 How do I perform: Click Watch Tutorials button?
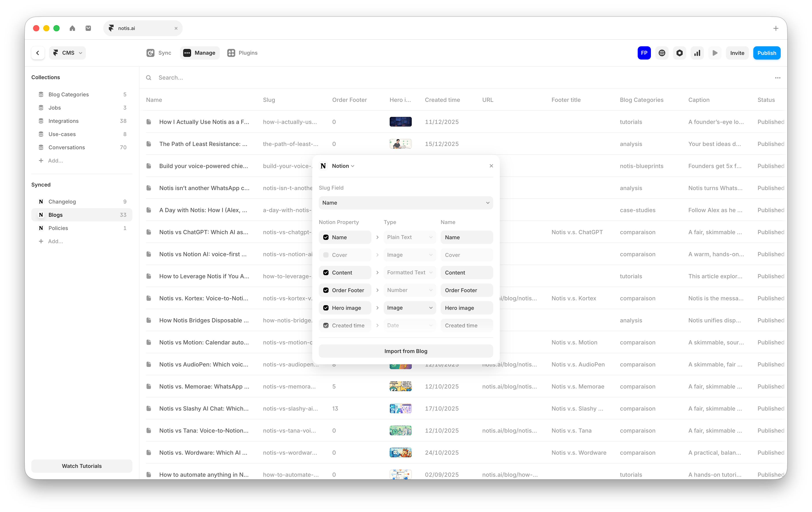click(82, 466)
